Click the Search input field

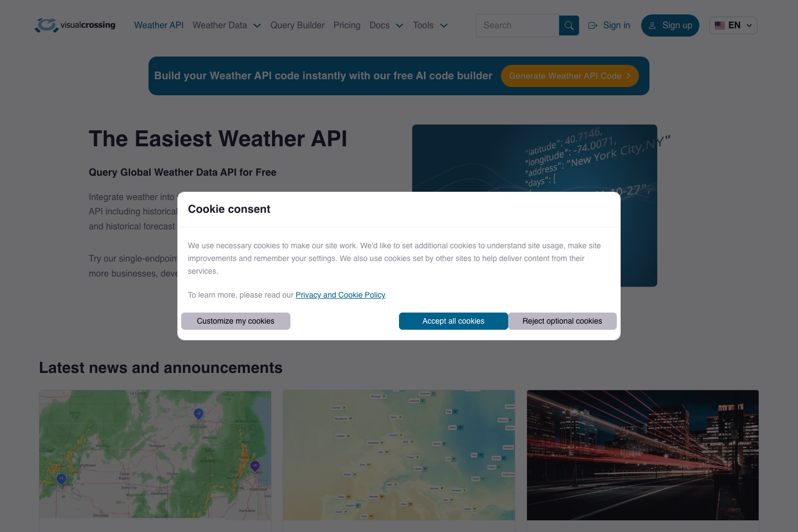point(517,25)
